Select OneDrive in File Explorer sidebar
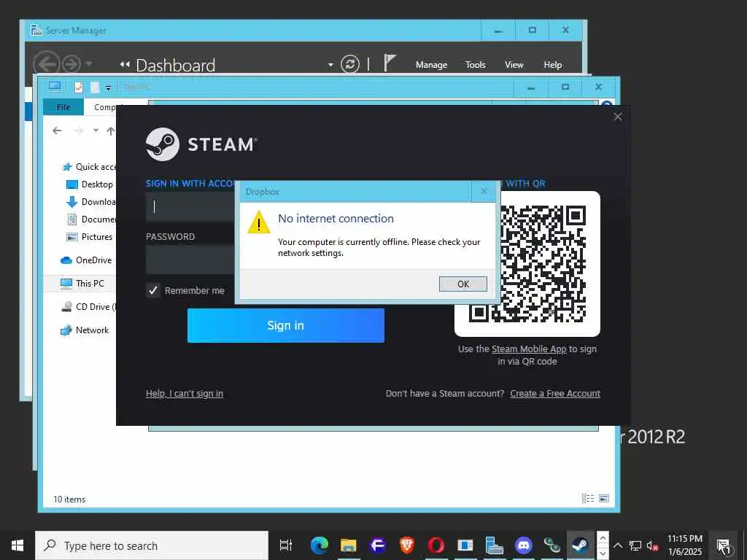This screenshot has width=747, height=560. click(86, 260)
